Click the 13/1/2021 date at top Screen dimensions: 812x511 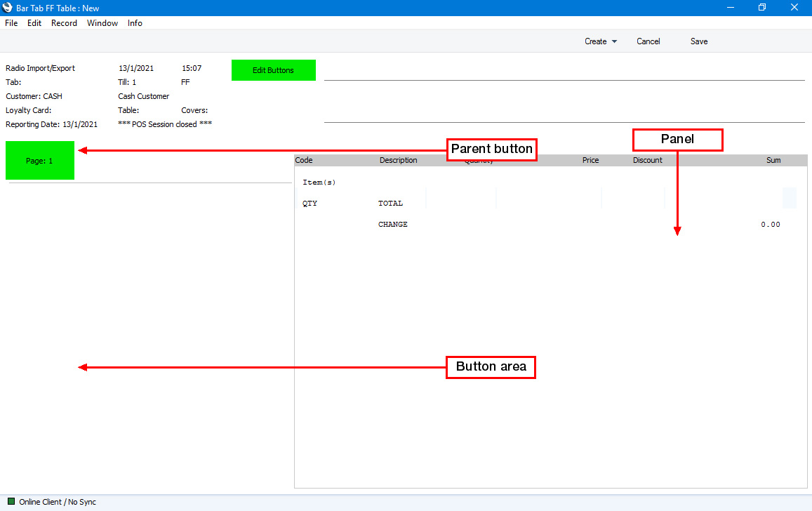[x=136, y=68]
